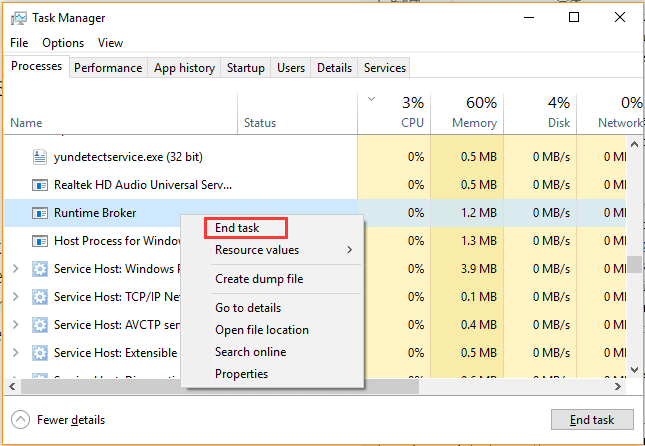Collapse view with Fewer details arrow icon

(20, 420)
